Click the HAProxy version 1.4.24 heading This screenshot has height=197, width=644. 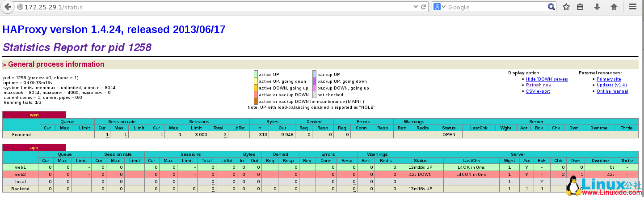(x=114, y=30)
